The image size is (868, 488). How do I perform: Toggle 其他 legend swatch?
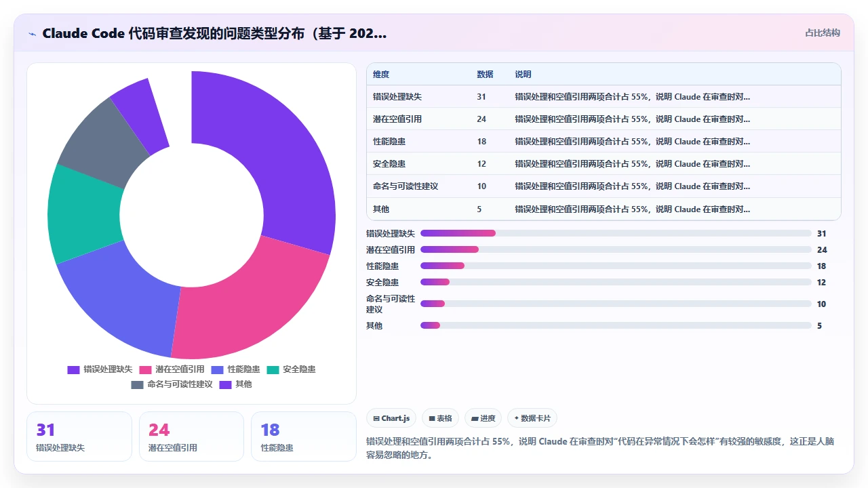(225, 384)
